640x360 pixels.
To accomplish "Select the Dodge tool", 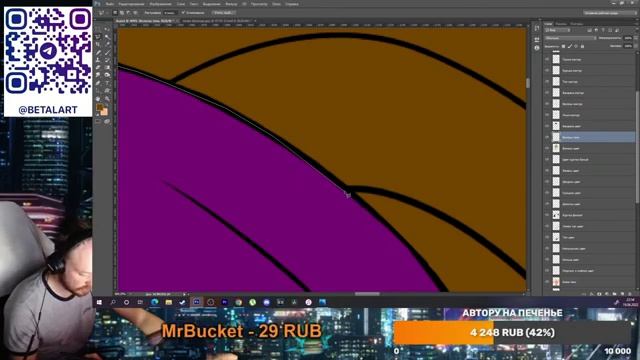I will pos(107,75).
